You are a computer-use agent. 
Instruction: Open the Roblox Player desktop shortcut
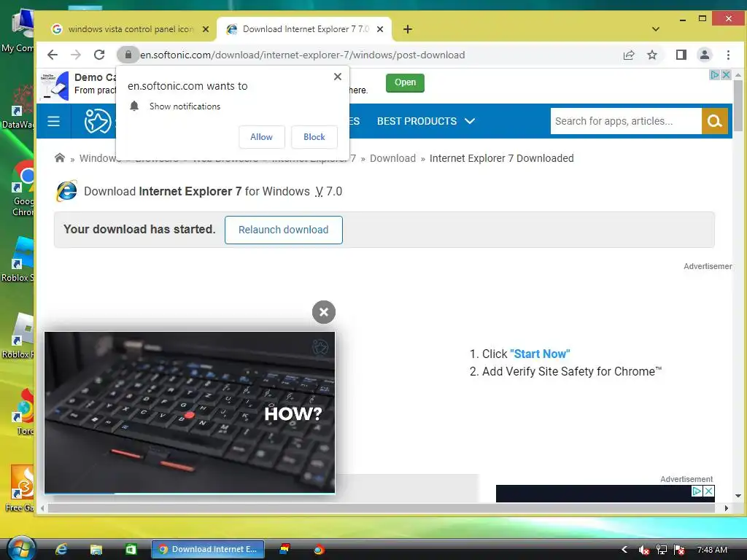pos(19,335)
